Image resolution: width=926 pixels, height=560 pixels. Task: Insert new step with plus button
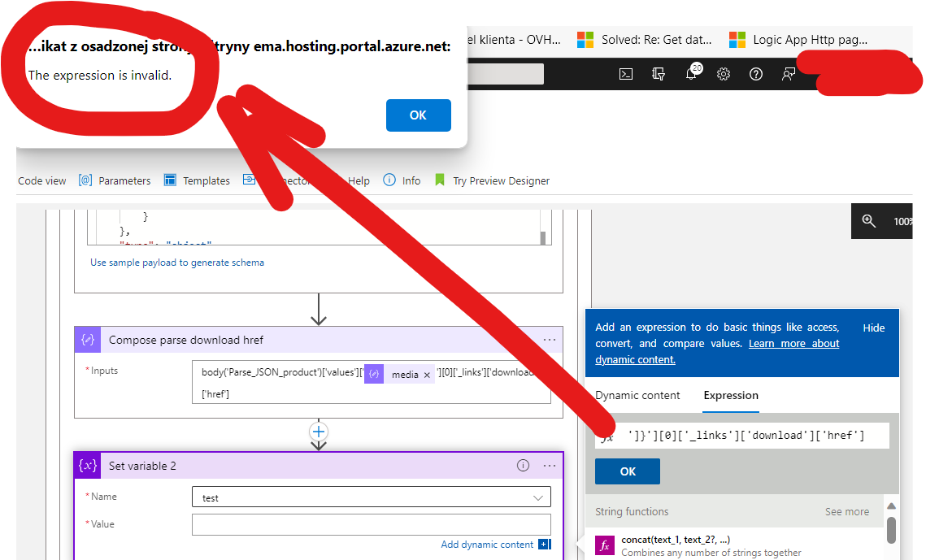pos(319,432)
